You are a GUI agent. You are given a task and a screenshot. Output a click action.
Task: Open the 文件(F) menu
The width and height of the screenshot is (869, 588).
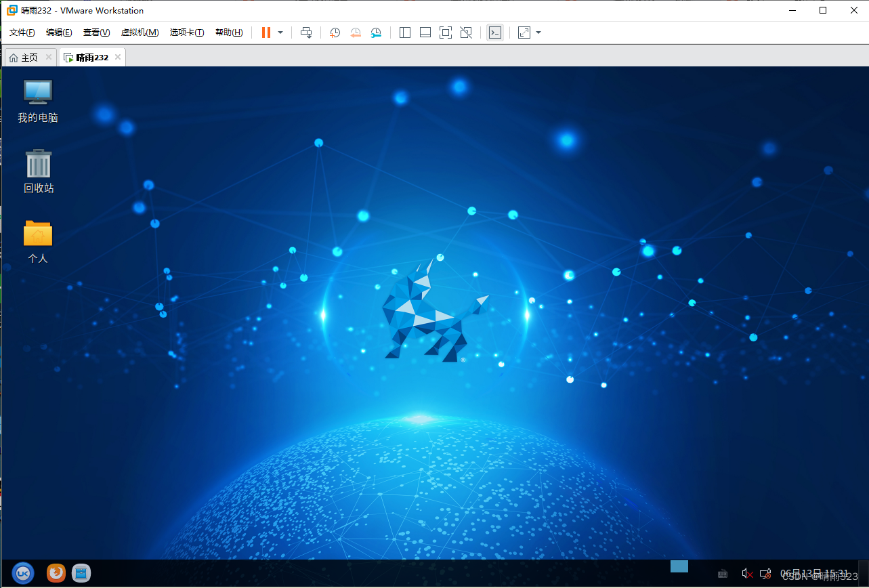(x=22, y=33)
